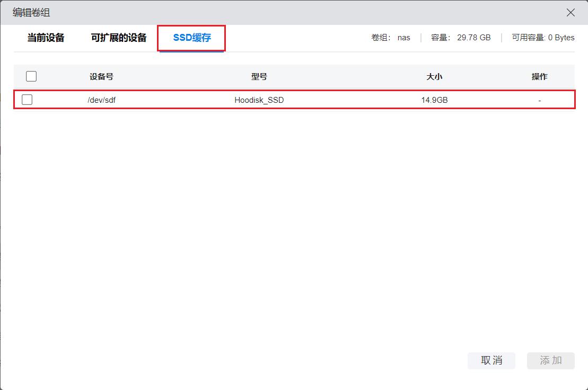Viewport: 588px width, 390px height.
Task: Close the 编辑卷组 dialog
Action: pos(571,13)
